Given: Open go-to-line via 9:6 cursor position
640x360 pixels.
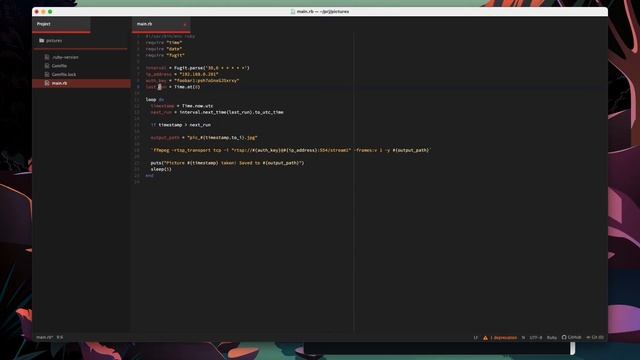Looking at the screenshot, I should pyautogui.click(x=60, y=337).
